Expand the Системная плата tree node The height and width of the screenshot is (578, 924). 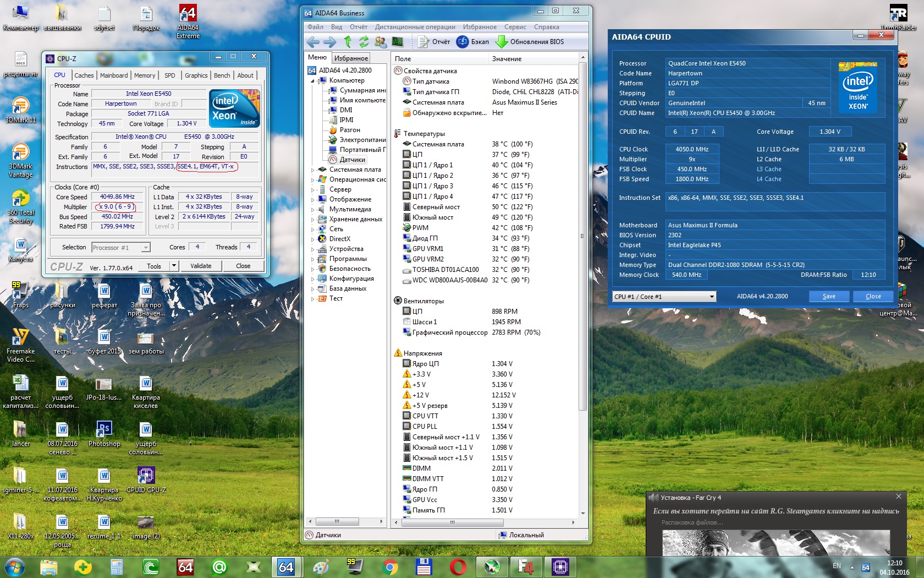pyautogui.click(x=313, y=170)
